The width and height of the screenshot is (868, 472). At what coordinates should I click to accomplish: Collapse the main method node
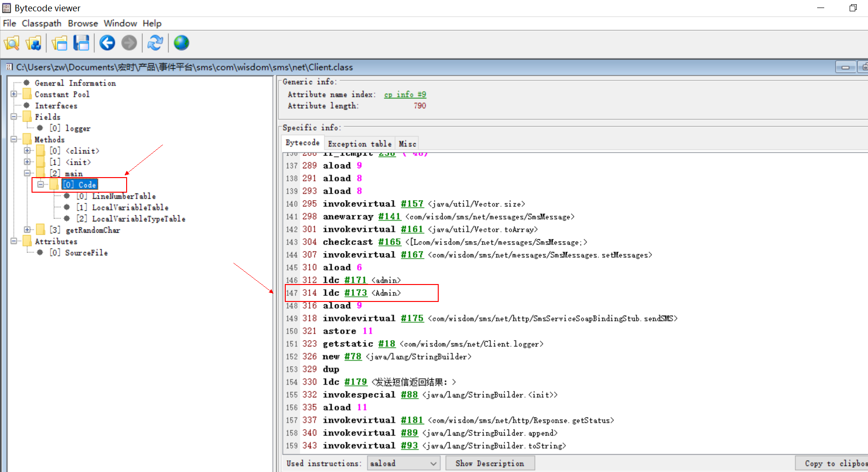coord(27,173)
